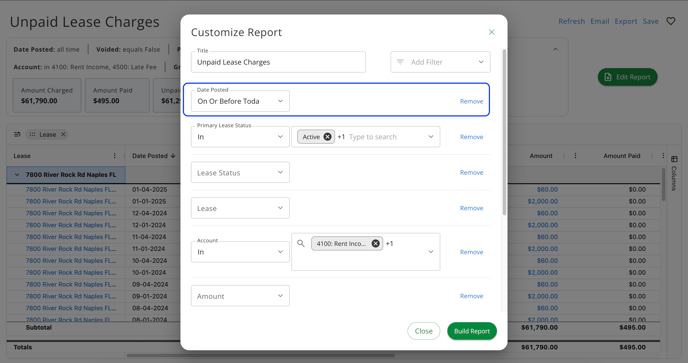Remove the Amount filter
The height and width of the screenshot is (363, 688).
[471, 296]
